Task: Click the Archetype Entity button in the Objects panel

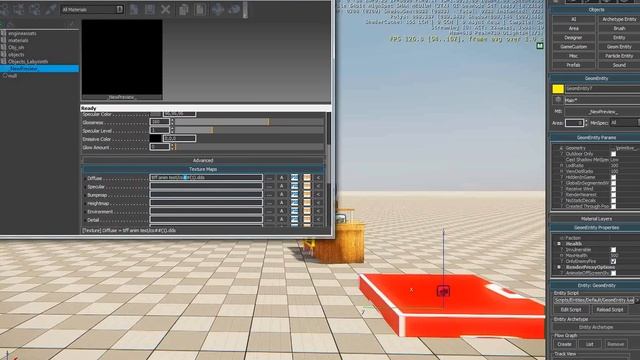Action: click(x=619, y=19)
